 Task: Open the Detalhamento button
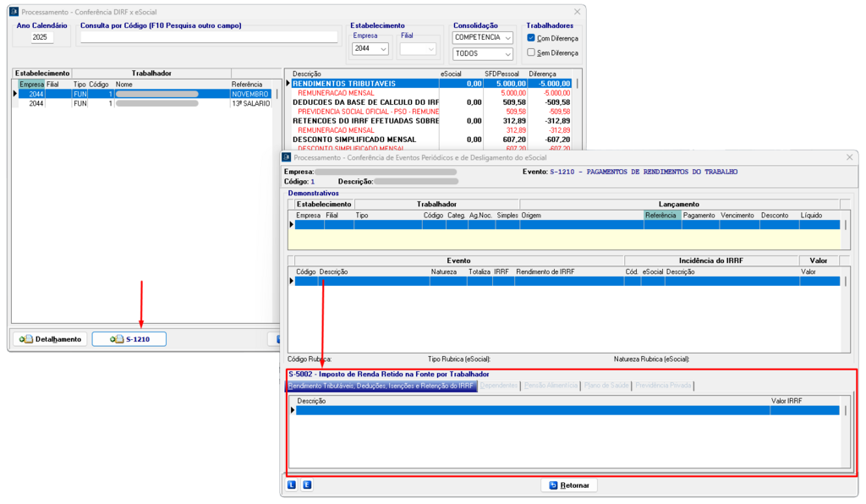click(x=50, y=339)
